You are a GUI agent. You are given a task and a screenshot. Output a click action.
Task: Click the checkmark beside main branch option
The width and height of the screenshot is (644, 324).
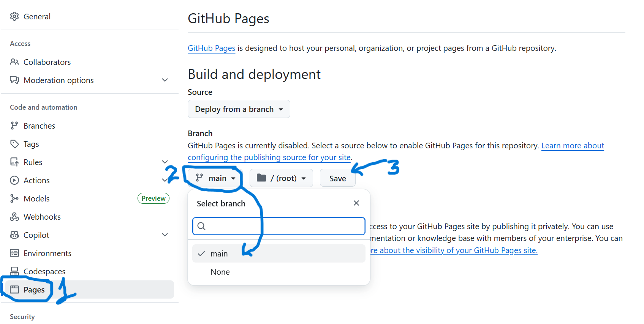(201, 253)
